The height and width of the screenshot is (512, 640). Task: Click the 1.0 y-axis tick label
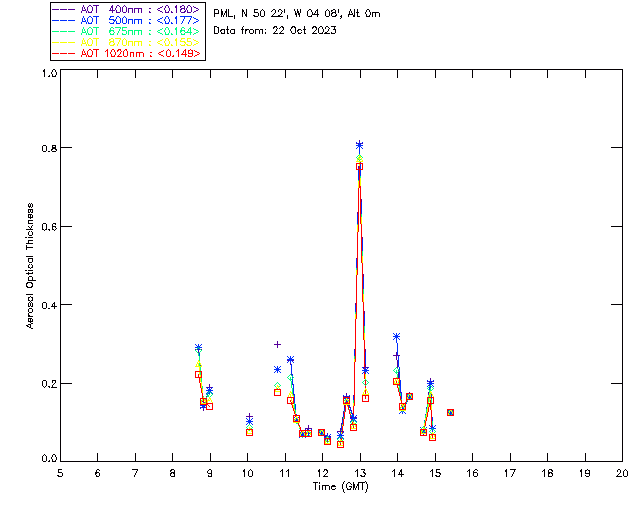(49, 73)
